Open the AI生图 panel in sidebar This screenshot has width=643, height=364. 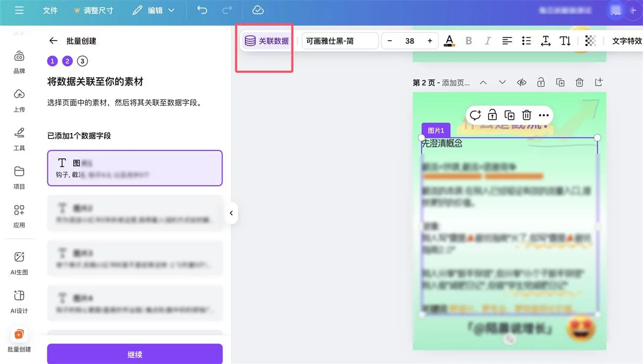(19, 261)
